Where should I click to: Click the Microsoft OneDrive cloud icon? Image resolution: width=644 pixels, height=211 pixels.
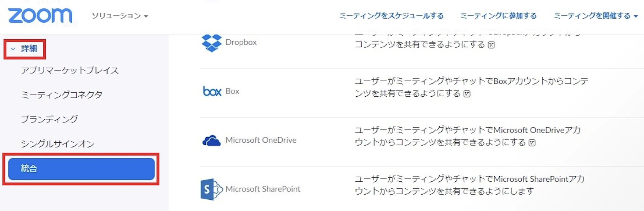click(x=211, y=140)
